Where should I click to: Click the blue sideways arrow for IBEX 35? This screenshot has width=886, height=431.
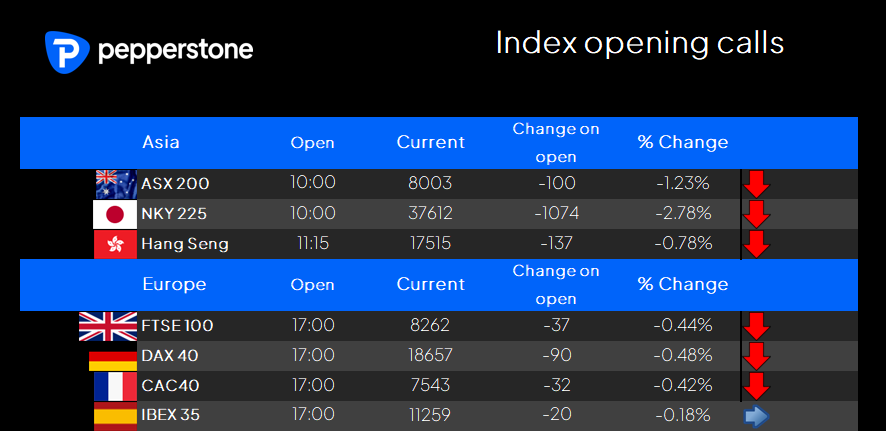pos(756,417)
